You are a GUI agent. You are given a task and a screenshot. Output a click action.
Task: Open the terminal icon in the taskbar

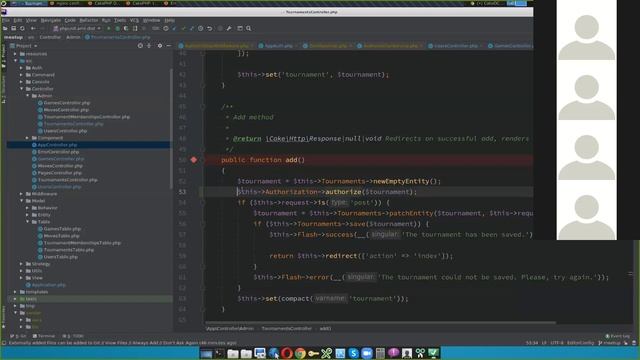[220, 353]
